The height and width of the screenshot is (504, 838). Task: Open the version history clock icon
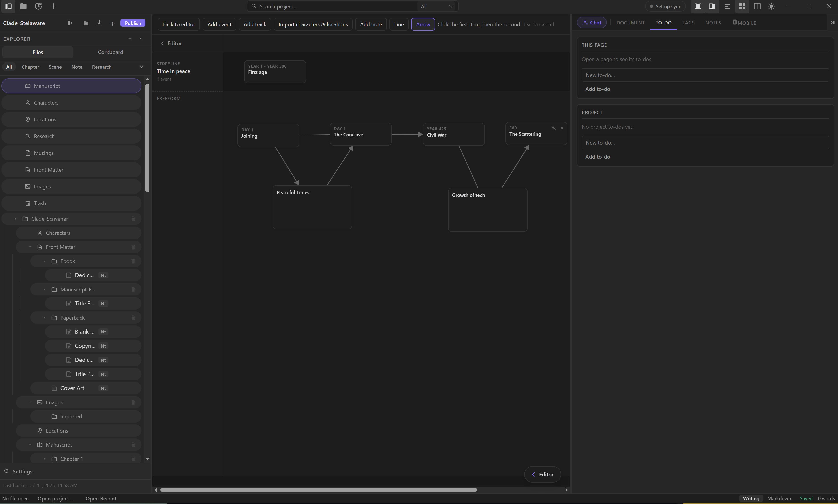pos(38,6)
